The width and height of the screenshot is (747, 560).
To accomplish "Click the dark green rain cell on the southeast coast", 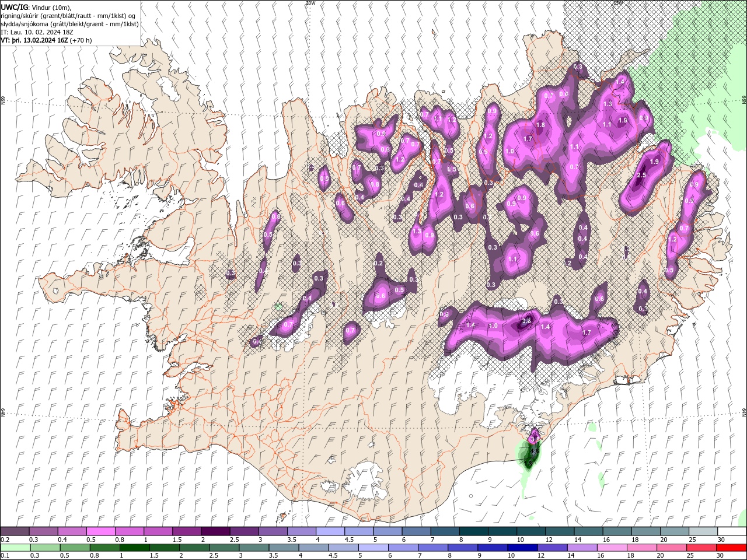I will [x=530, y=454].
